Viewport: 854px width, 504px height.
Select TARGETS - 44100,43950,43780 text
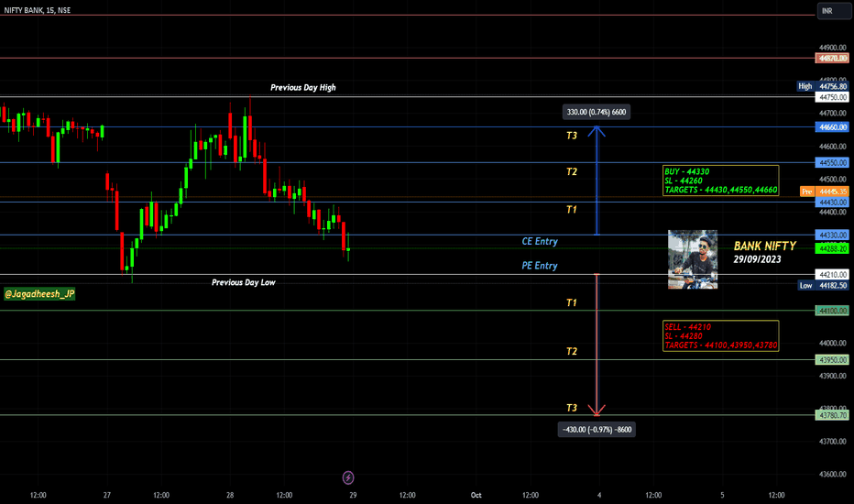(720, 345)
